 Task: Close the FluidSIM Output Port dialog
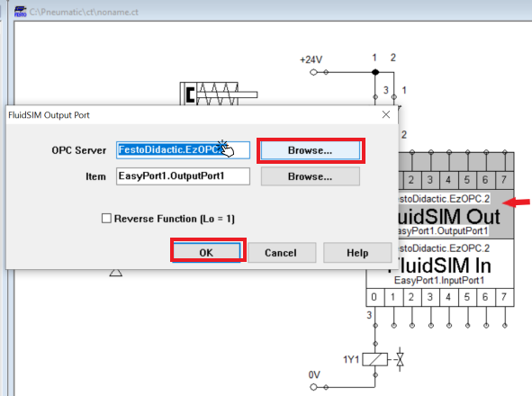[386, 114]
